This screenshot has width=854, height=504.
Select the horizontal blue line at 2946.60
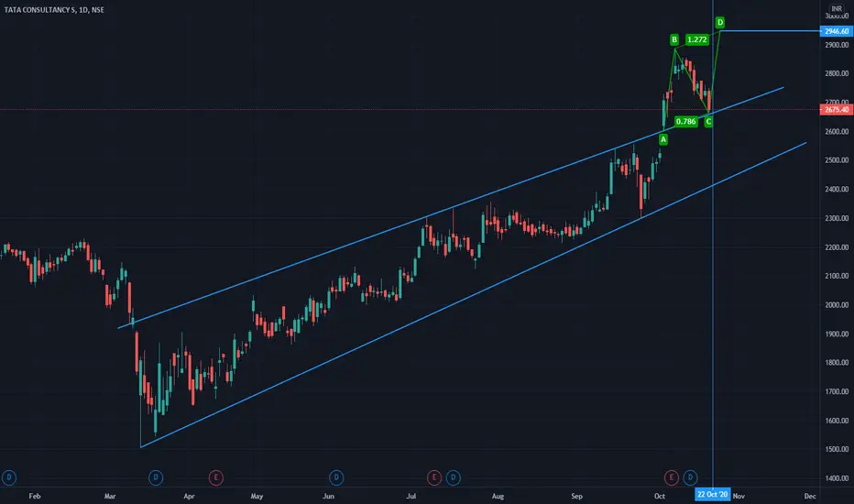point(770,31)
